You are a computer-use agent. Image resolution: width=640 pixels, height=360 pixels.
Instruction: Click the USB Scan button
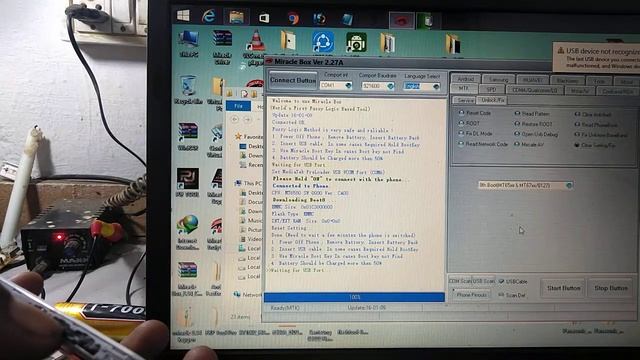click(x=484, y=281)
